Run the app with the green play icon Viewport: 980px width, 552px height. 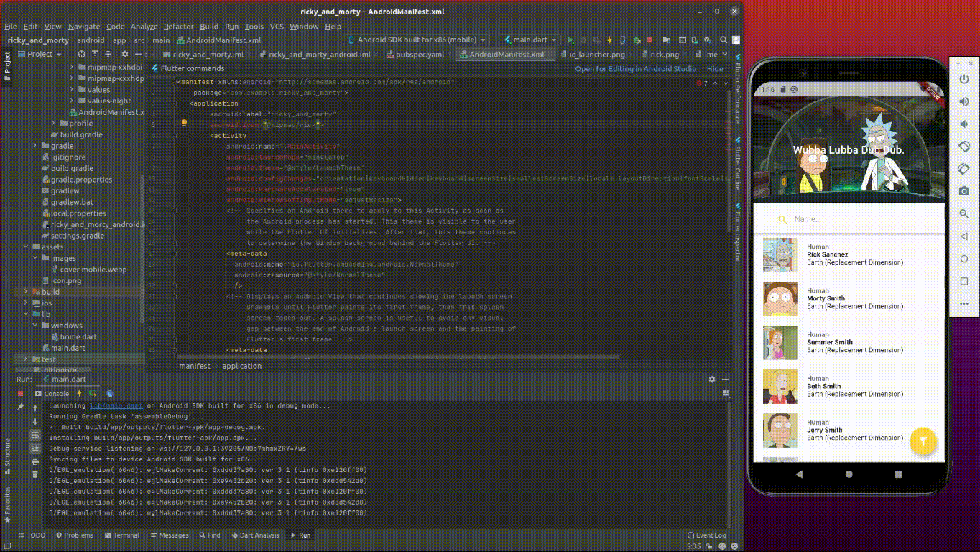(x=570, y=40)
